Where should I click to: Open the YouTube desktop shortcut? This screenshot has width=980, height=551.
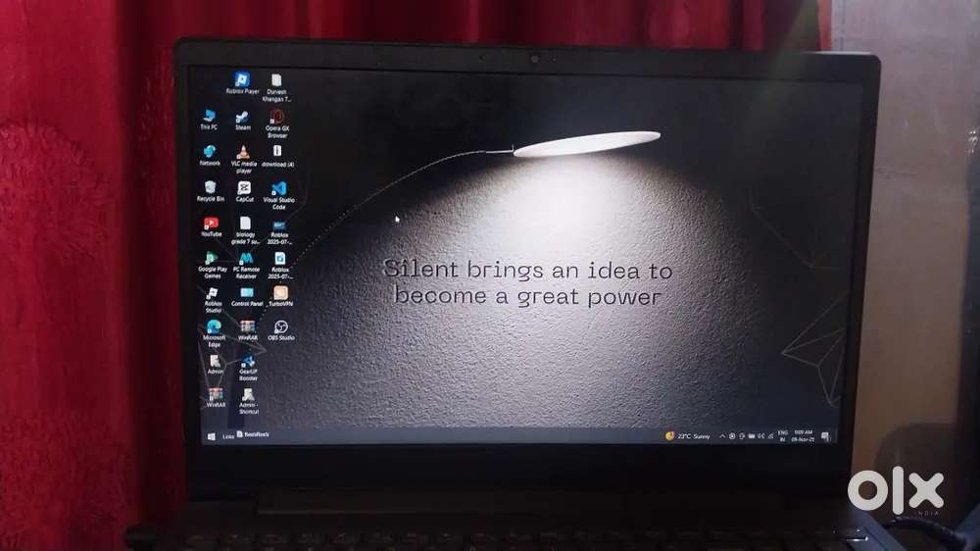pyautogui.click(x=212, y=226)
